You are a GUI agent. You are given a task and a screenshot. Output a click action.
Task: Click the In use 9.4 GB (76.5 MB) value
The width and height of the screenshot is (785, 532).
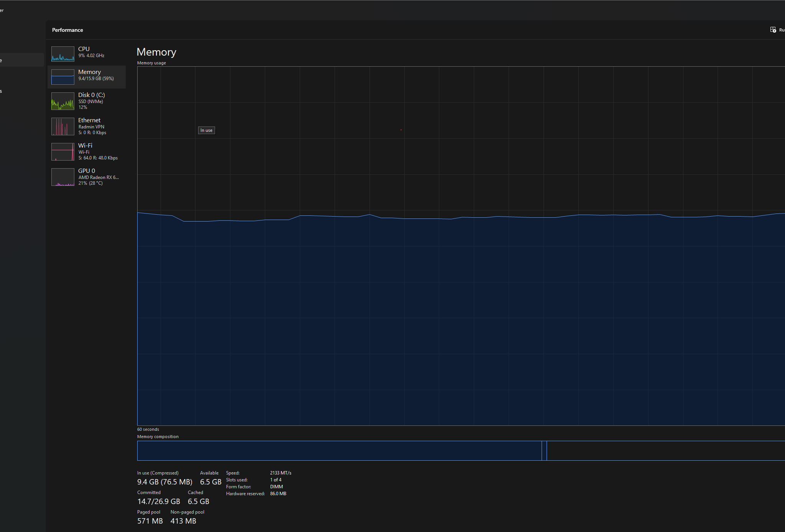165,482
